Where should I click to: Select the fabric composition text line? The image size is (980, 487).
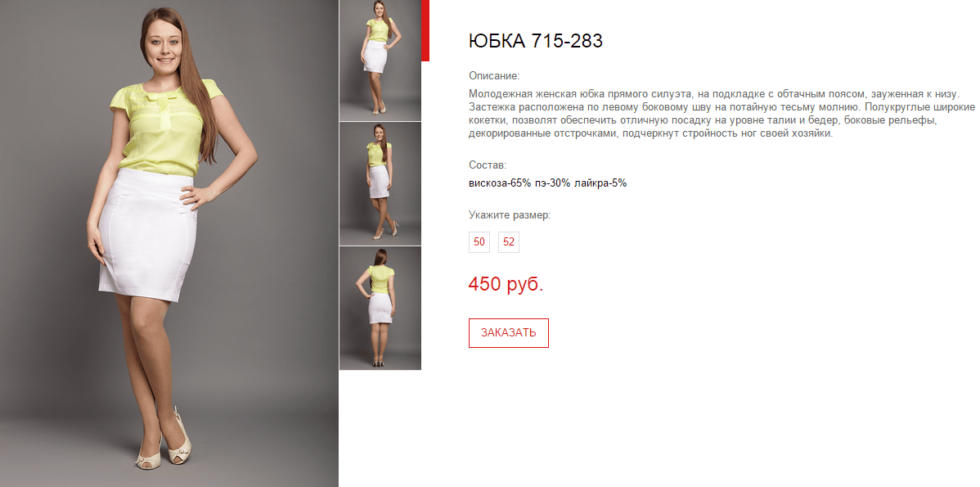click(547, 184)
